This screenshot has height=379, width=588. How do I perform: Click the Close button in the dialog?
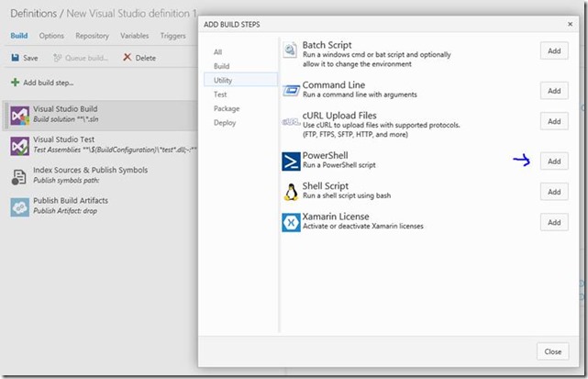point(553,351)
